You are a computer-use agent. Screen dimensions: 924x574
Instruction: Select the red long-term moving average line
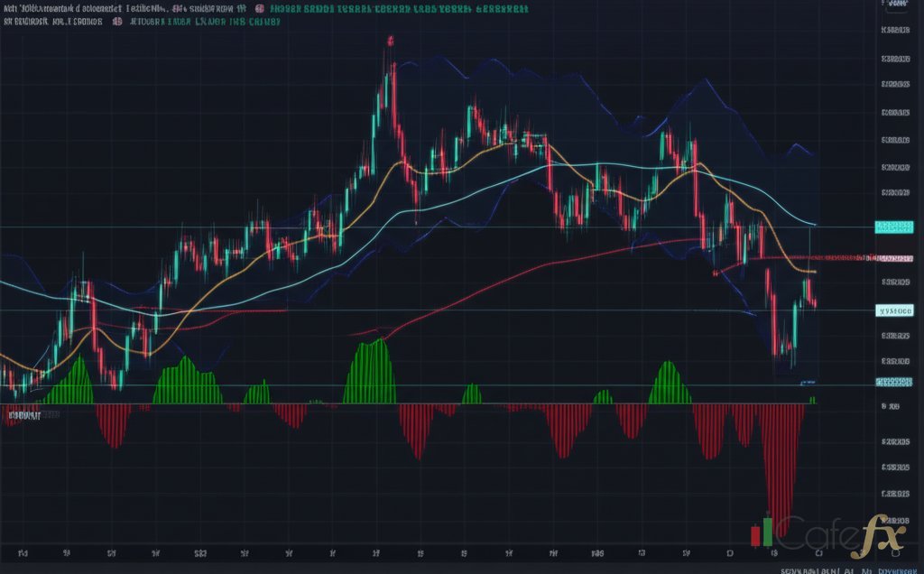click(x=505, y=273)
